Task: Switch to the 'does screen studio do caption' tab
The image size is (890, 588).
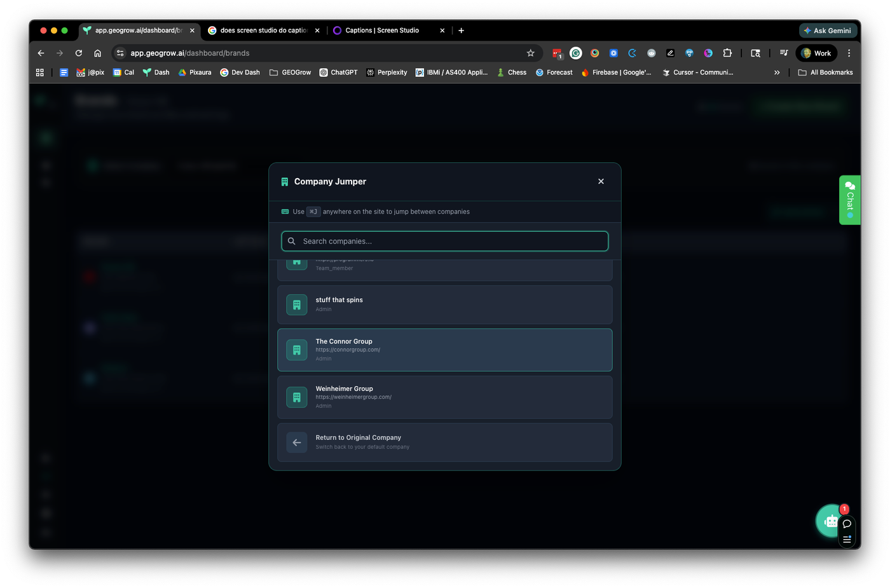Action: 261,30
